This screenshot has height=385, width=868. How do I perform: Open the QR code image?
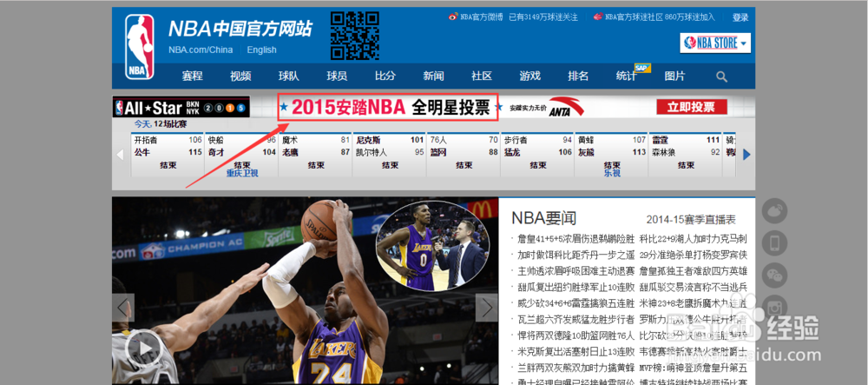(355, 36)
